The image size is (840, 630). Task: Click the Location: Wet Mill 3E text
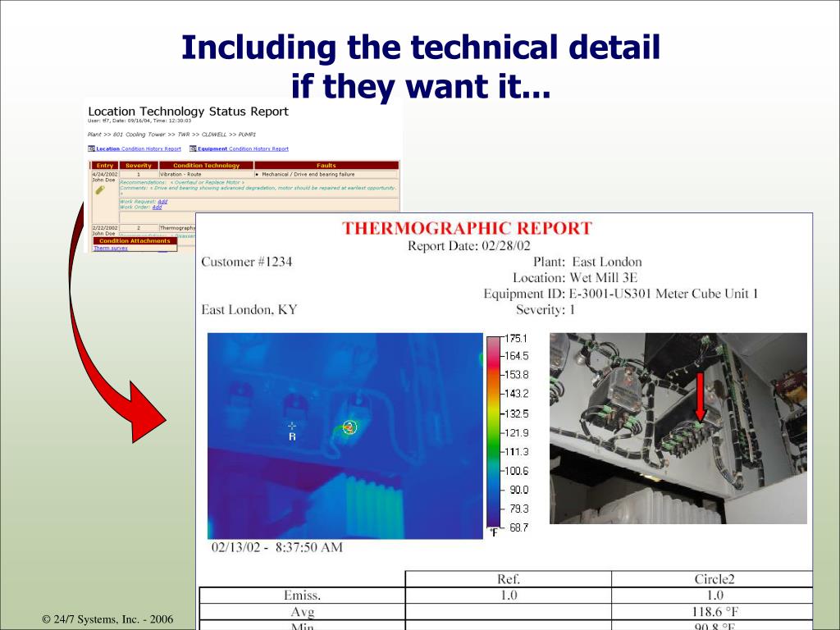click(x=575, y=277)
